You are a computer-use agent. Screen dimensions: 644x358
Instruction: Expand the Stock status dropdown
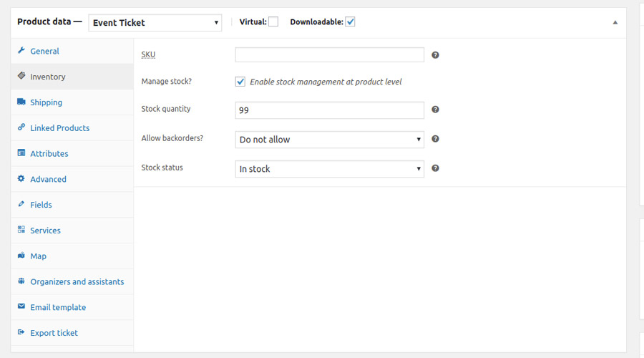[329, 169]
